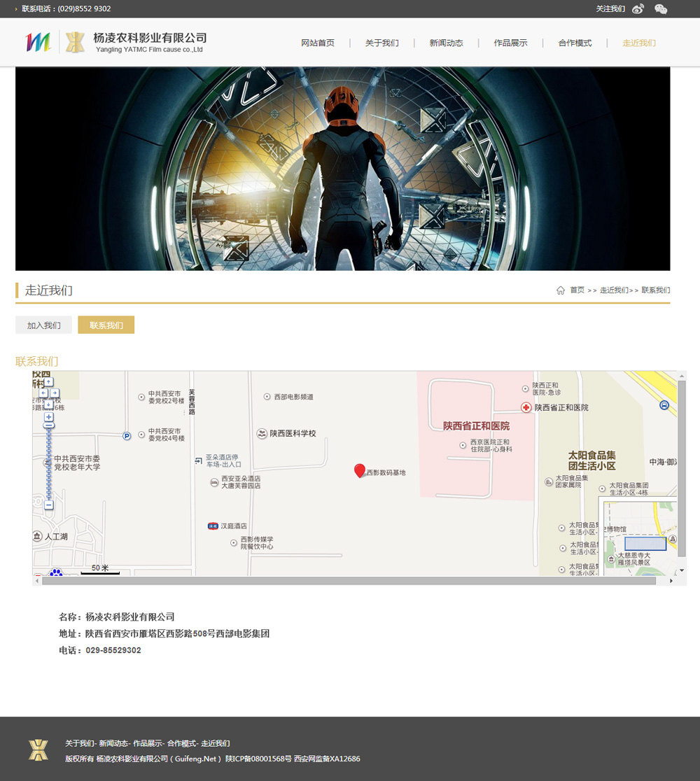Pan the map right with arrow
The width and height of the screenshot is (700, 781).
(x=55, y=393)
